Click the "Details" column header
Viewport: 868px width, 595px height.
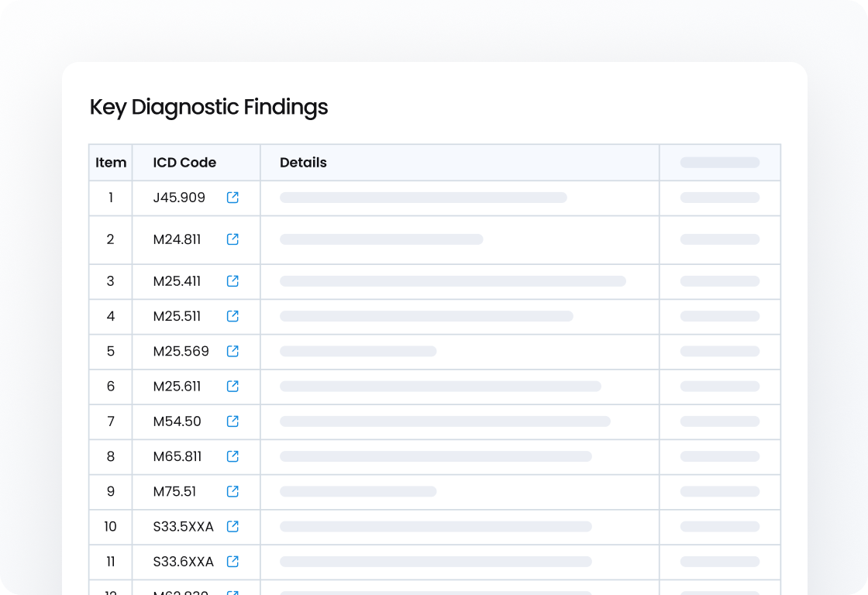pyautogui.click(x=303, y=163)
